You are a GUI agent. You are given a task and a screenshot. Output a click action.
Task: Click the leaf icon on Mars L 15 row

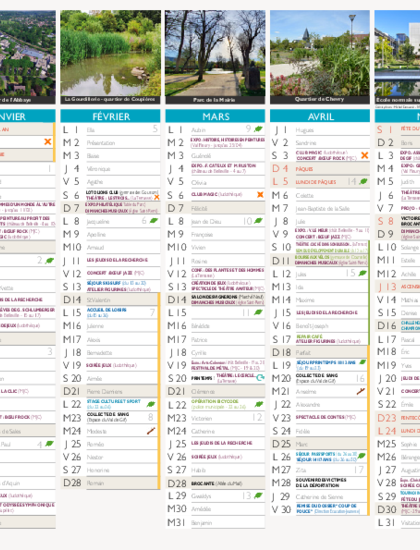(x=258, y=312)
